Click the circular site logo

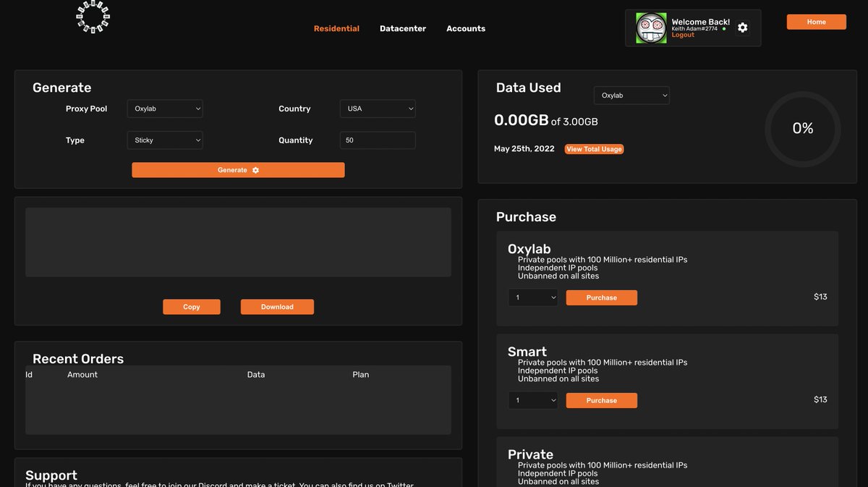click(93, 17)
